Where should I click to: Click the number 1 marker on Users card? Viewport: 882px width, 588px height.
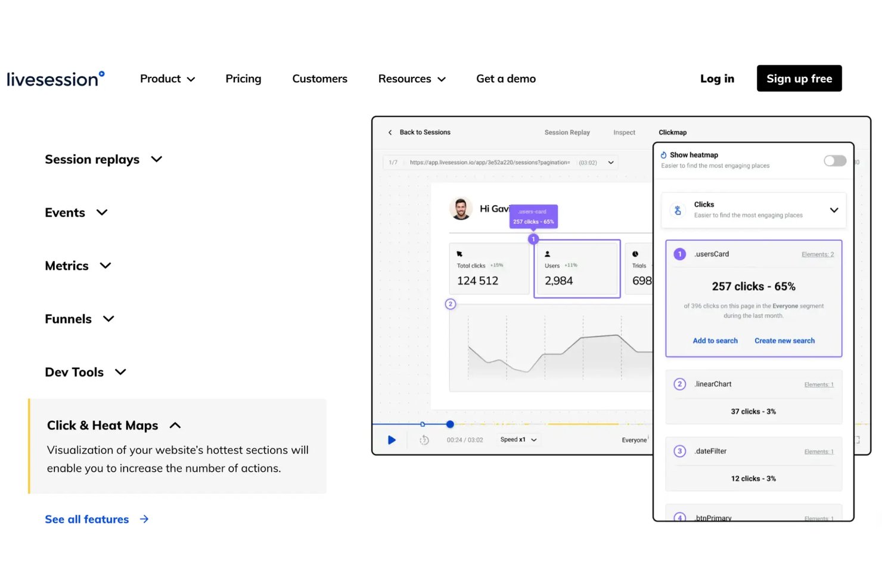pyautogui.click(x=533, y=239)
